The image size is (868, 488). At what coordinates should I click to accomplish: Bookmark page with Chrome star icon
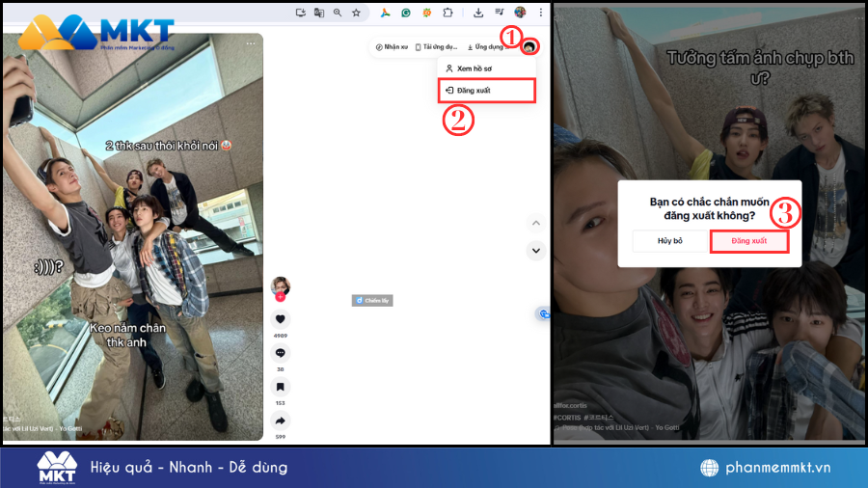coord(356,13)
